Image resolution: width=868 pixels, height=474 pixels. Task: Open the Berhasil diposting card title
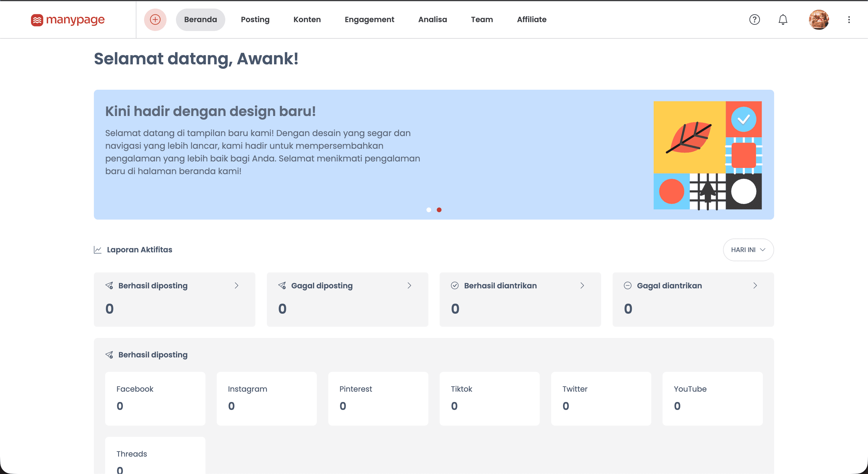tap(153, 286)
